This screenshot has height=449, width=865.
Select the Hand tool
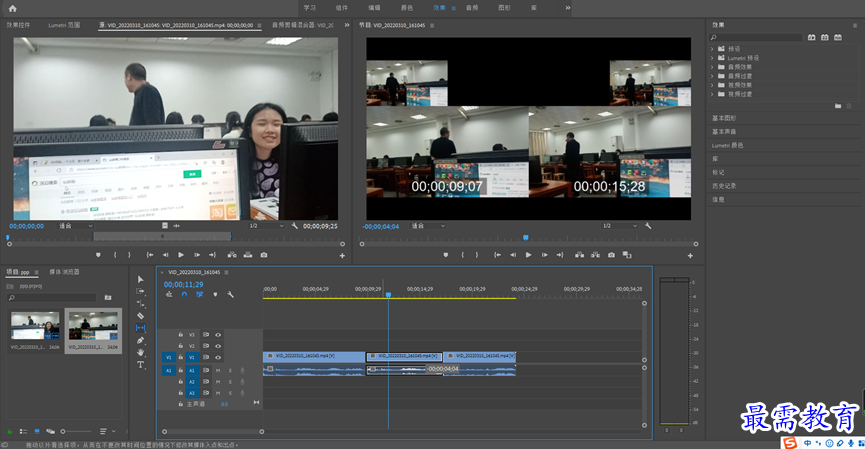coord(140,352)
